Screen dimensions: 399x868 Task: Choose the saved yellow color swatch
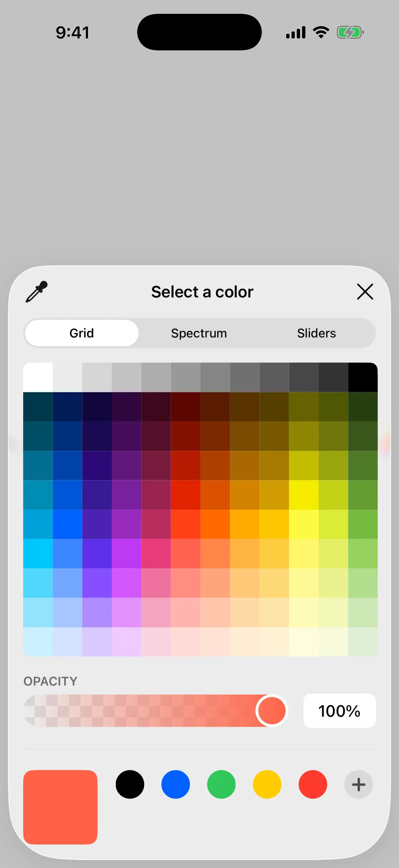click(267, 785)
